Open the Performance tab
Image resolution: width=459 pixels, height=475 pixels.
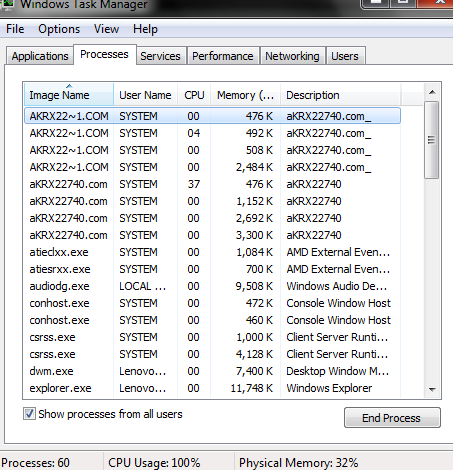pyautogui.click(x=223, y=56)
